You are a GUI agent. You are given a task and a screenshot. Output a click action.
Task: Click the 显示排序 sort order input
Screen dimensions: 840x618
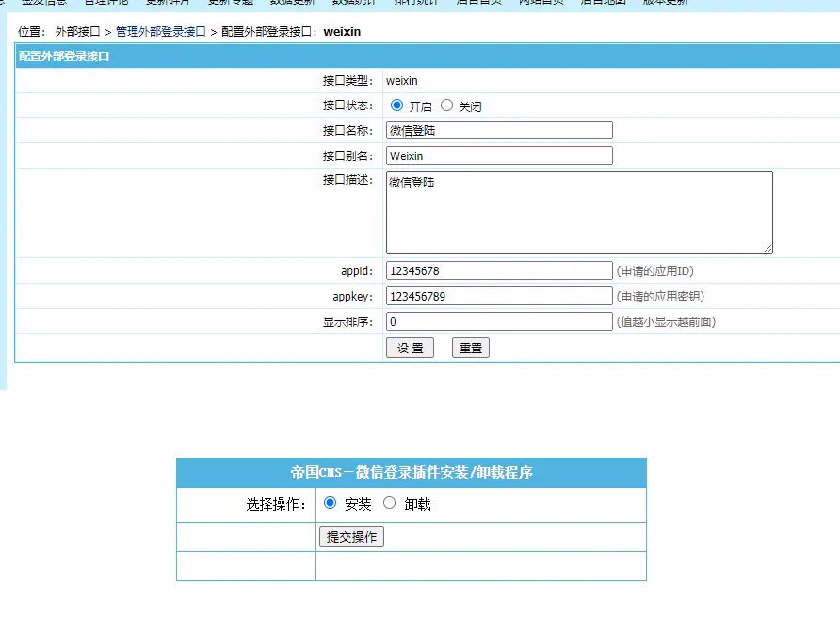click(x=499, y=320)
